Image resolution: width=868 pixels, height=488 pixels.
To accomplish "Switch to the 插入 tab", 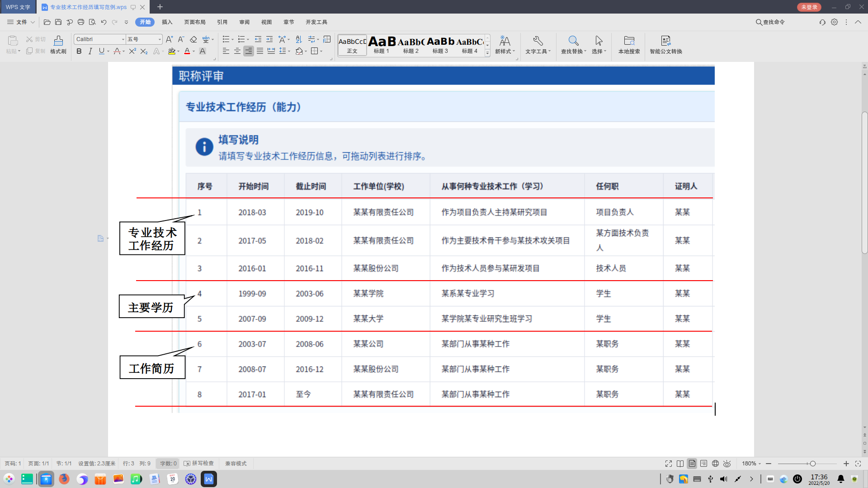I will point(167,22).
